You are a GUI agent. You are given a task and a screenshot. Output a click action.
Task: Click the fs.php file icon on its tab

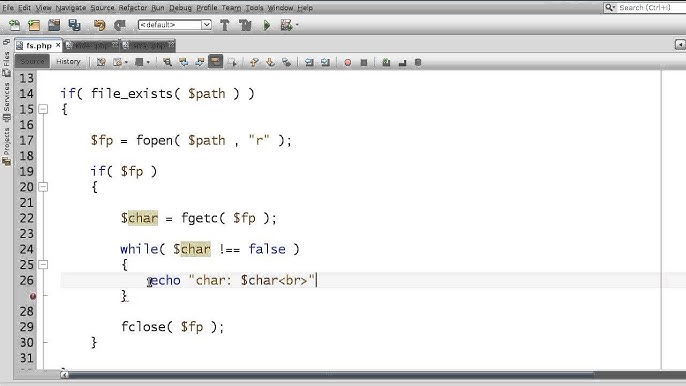coord(20,46)
